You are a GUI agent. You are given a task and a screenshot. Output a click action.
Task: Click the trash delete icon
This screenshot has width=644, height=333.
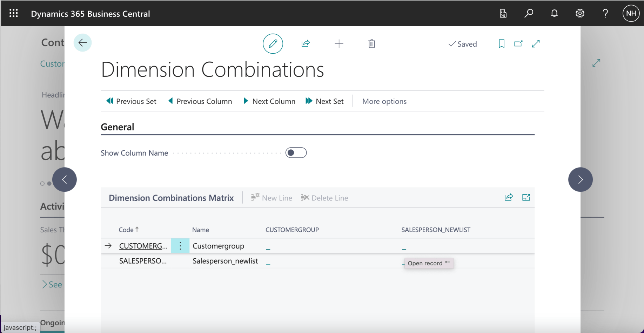tap(372, 44)
